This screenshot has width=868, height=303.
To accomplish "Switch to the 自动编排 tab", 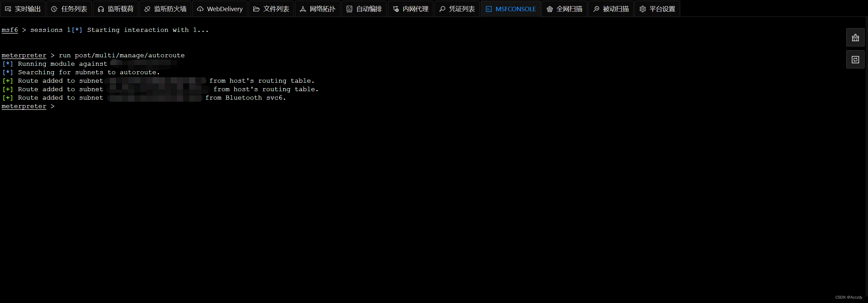I will (364, 9).
